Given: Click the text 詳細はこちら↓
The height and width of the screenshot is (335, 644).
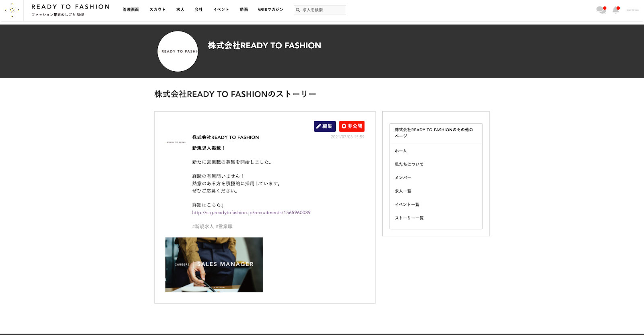Looking at the screenshot, I should tap(208, 205).
